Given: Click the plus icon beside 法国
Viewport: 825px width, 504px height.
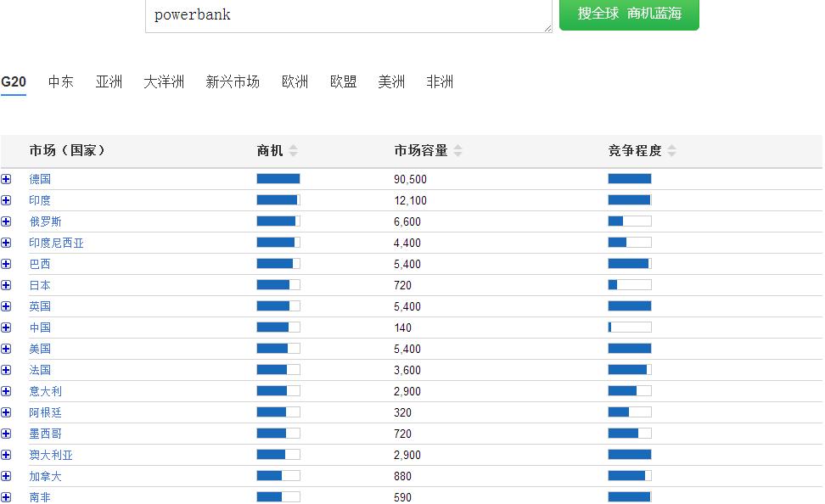Looking at the screenshot, I should [7, 369].
